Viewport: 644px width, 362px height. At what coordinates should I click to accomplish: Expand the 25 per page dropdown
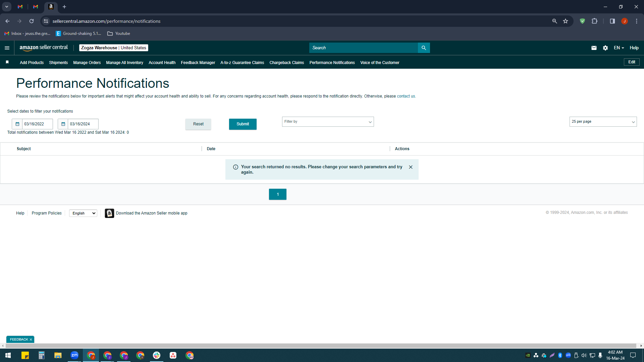pos(603,122)
